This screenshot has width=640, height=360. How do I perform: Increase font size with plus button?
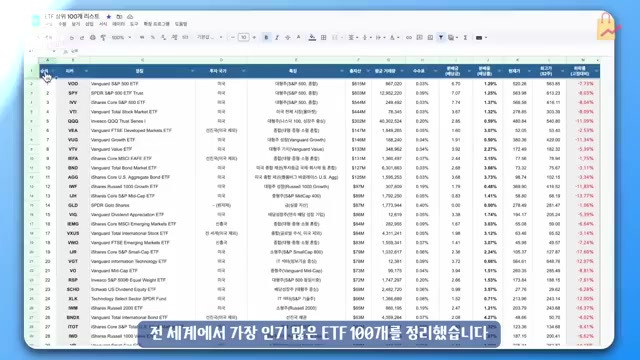[254, 38]
